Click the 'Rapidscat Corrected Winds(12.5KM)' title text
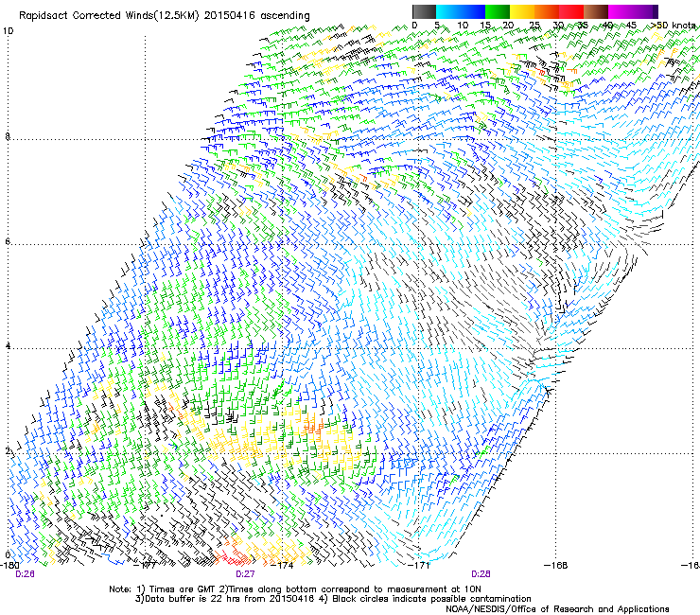This screenshot has width=700, height=615. coord(109,16)
